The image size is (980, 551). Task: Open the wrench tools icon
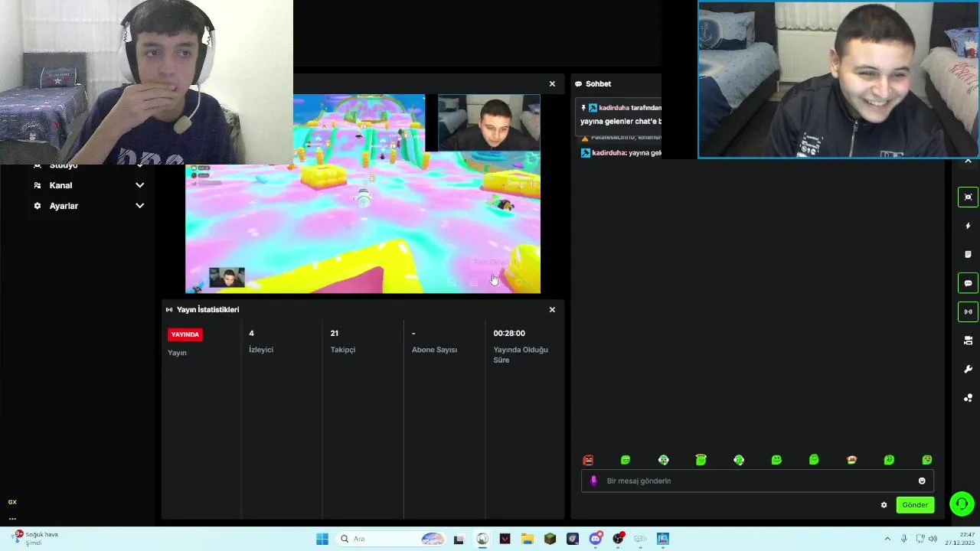point(968,369)
